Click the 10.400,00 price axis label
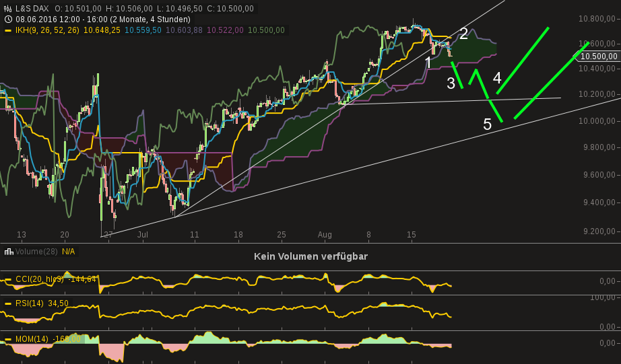The height and width of the screenshot is (364, 621). (x=597, y=69)
